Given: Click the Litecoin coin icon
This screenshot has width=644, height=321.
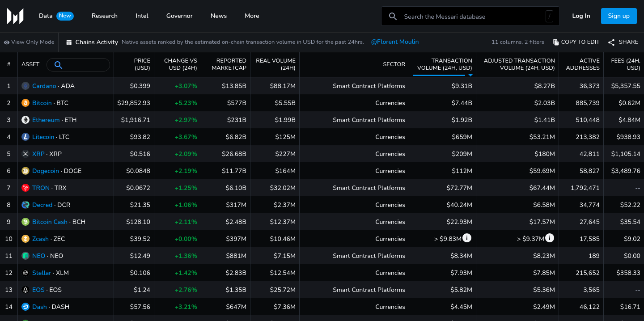Looking at the screenshot, I should tap(25, 137).
